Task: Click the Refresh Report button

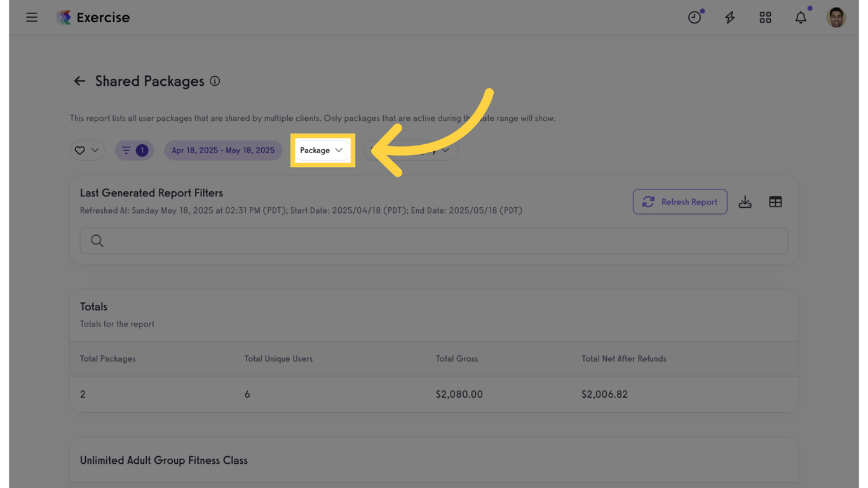Action: pyautogui.click(x=680, y=202)
